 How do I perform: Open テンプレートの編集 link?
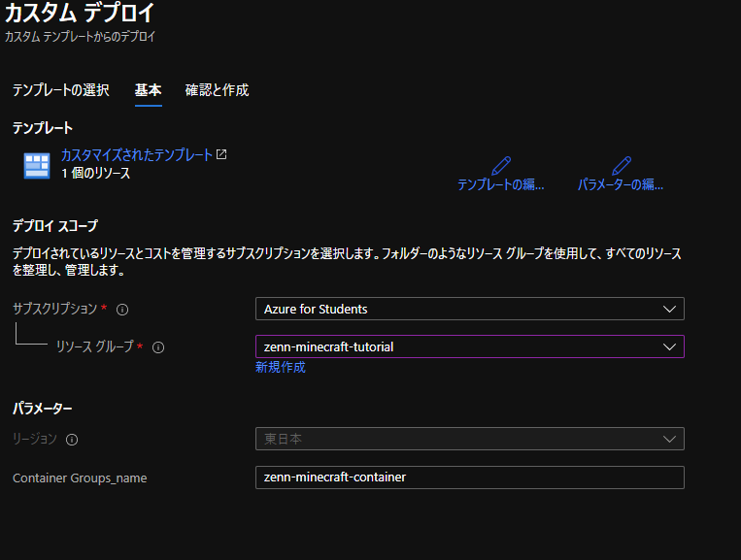tap(501, 184)
